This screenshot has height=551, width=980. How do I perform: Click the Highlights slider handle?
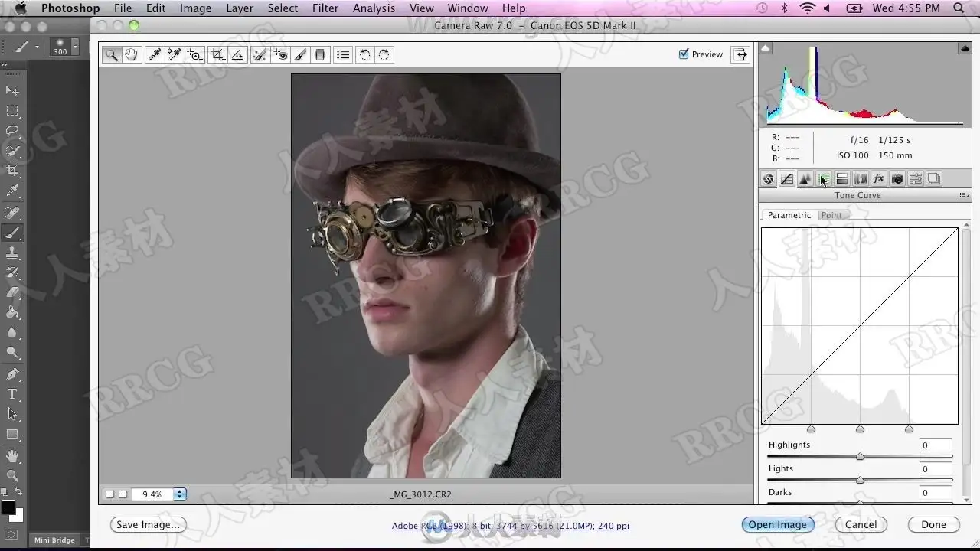tap(860, 457)
